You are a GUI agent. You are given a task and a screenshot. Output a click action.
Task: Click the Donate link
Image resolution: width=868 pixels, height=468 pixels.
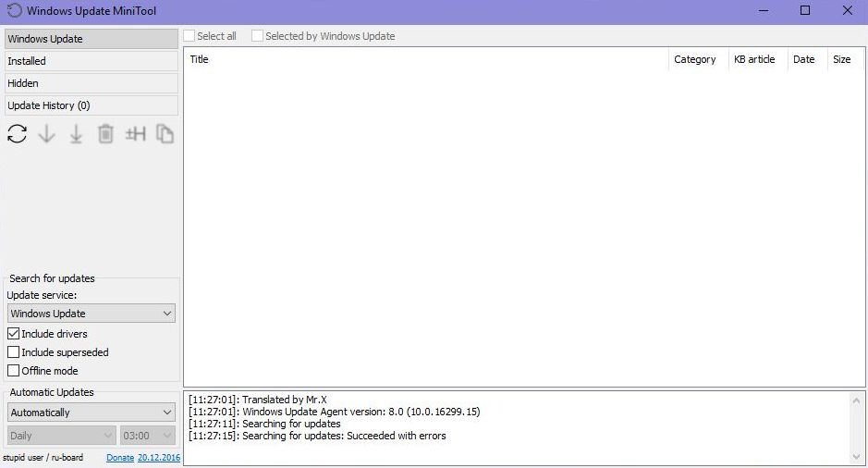coord(120,458)
